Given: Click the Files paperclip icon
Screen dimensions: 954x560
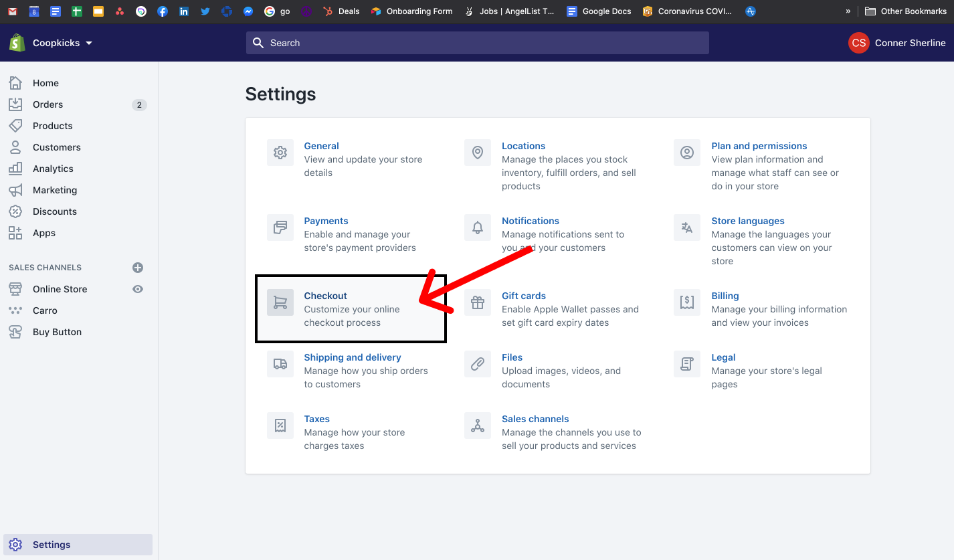Looking at the screenshot, I should [478, 364].
